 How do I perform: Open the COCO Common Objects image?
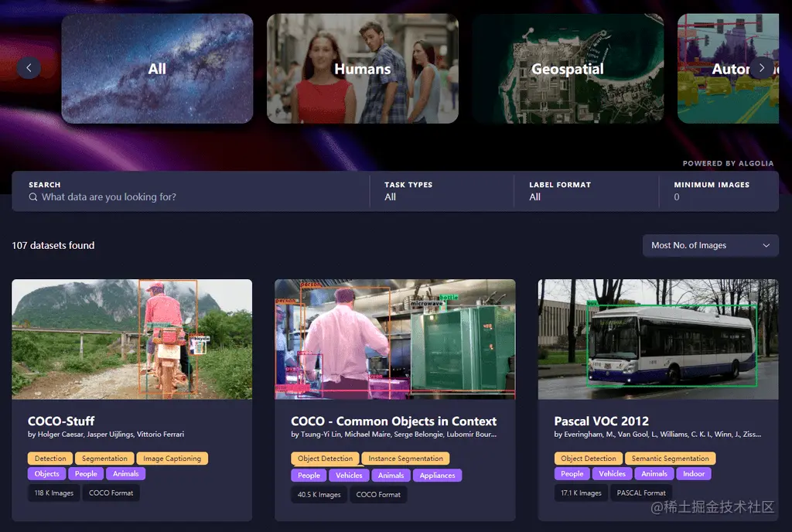tap(395, 339)
